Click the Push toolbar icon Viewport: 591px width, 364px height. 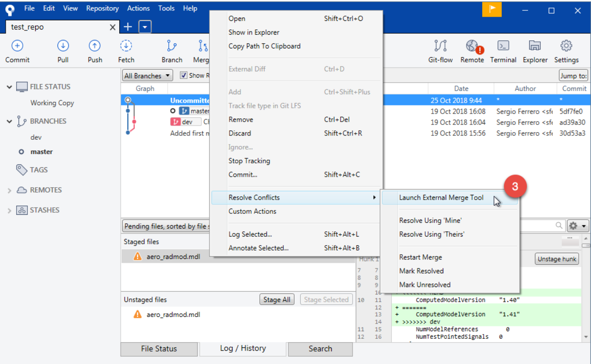[x=95, y=46]
